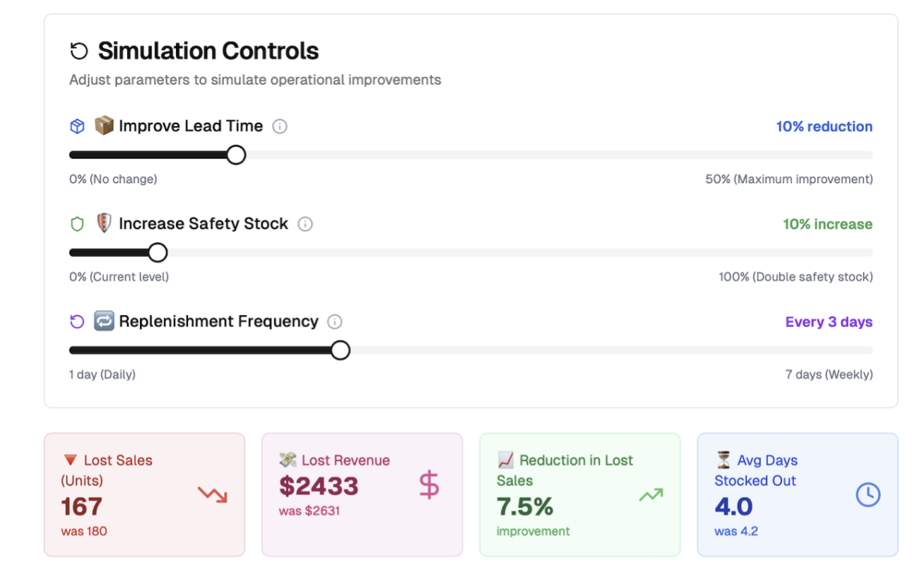Select the Lost Sales (Units) 167 value

click(81, 506)
